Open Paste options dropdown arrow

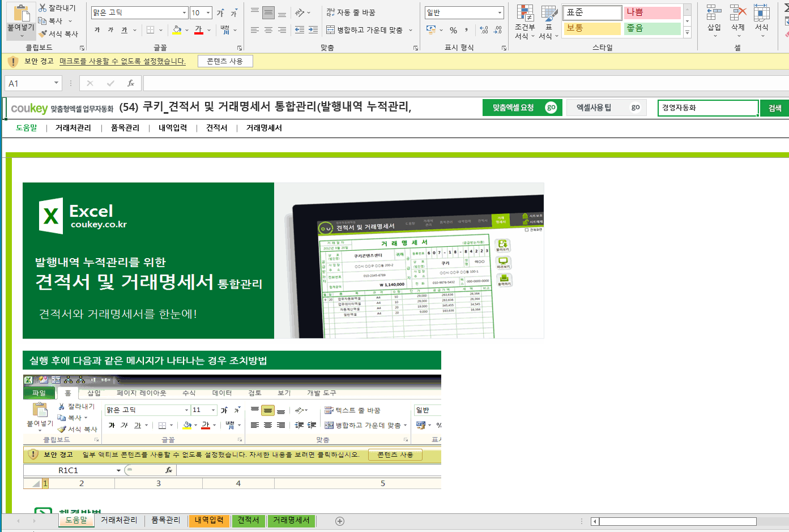[22, 35]
